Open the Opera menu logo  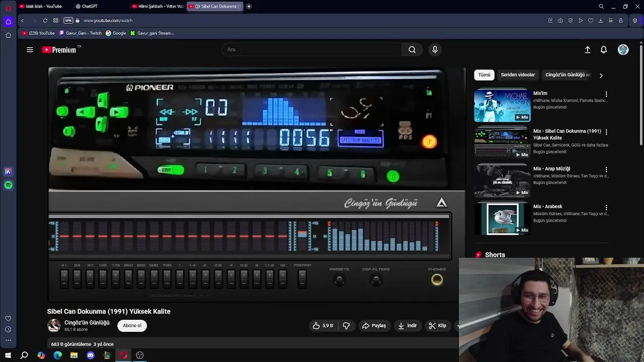coord(8,8)
